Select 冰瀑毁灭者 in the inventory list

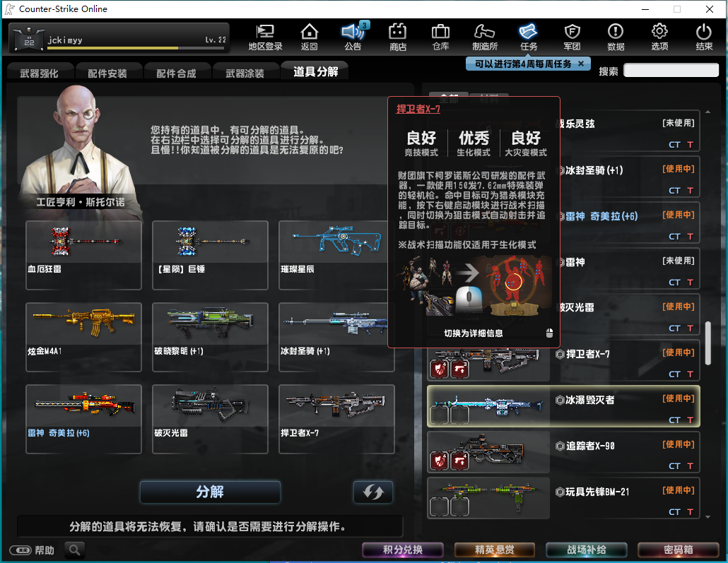(563, 406)
